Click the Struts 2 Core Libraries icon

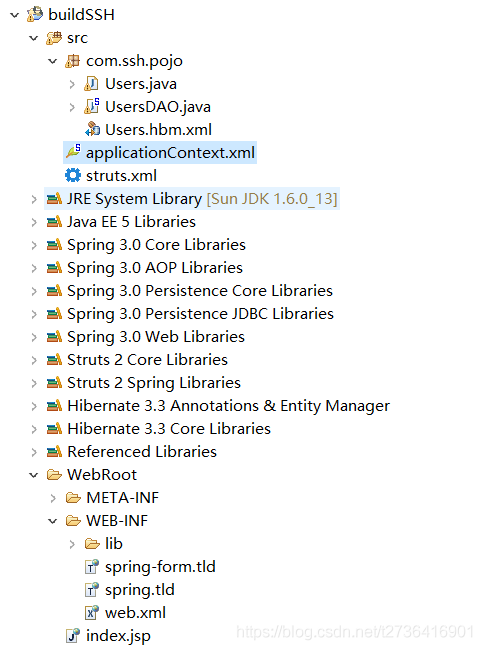point(54,360)
